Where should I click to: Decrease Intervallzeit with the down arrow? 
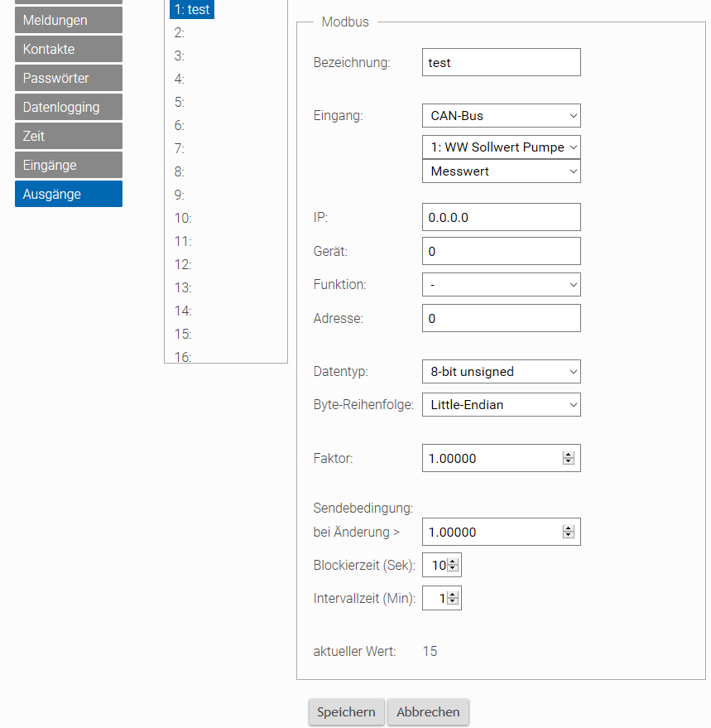click(x=453, y=601)
